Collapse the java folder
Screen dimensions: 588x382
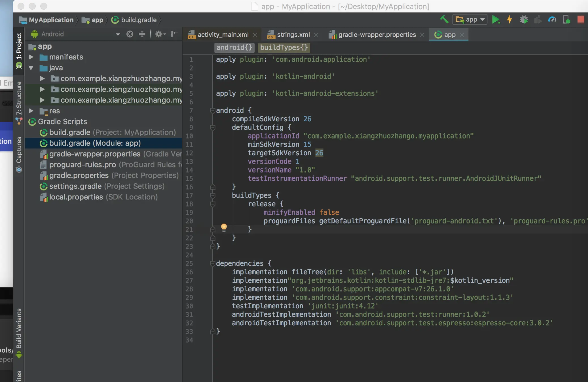(31, 68)
